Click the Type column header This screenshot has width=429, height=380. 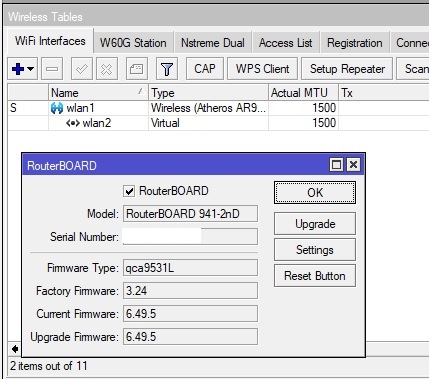coord(208,93)
